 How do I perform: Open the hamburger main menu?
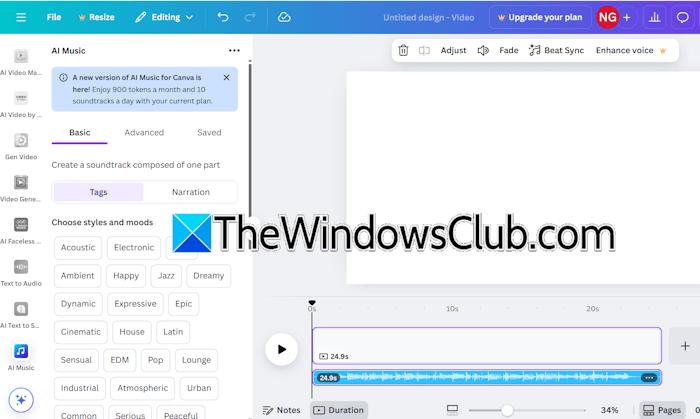[21, 17]
